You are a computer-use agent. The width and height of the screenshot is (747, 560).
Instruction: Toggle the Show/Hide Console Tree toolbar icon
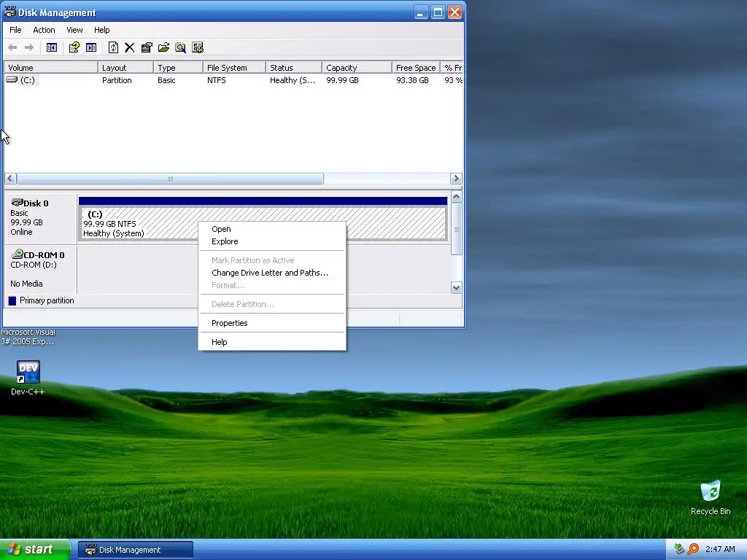52,47
